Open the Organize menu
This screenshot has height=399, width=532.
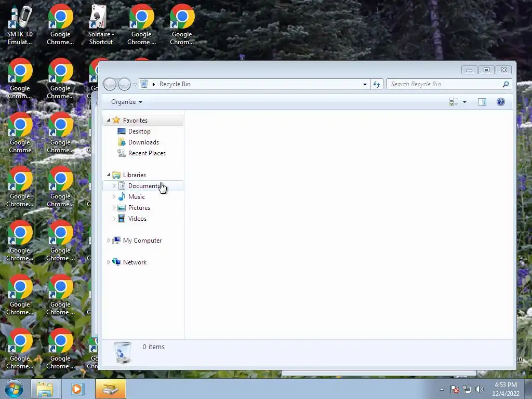[127, 102]
